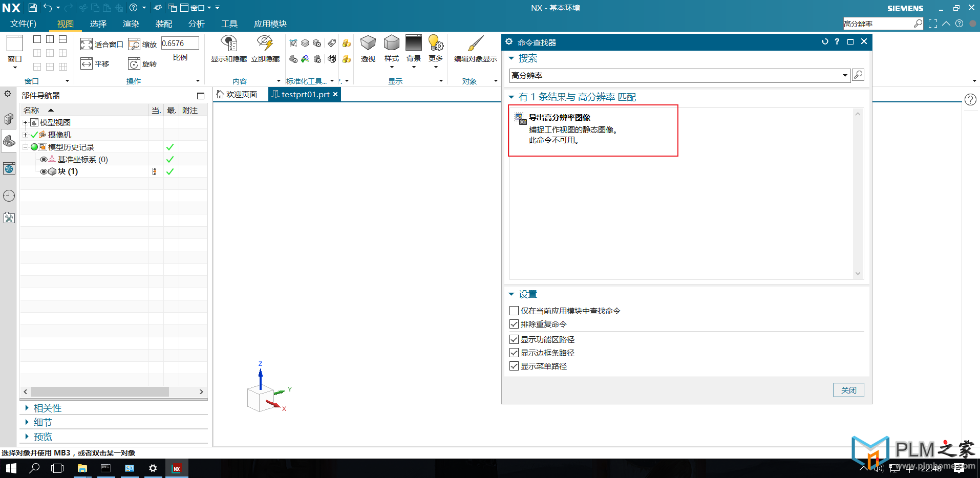The height and width of the screenshot is (478, 980).
Task: Open the 文件(F) menu
Action: [23, 24]
